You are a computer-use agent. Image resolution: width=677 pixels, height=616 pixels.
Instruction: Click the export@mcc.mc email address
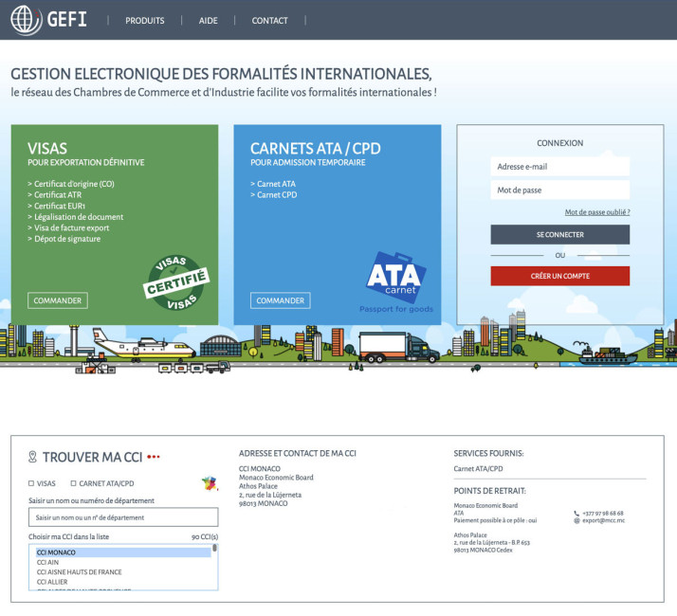tap(604, 520)
